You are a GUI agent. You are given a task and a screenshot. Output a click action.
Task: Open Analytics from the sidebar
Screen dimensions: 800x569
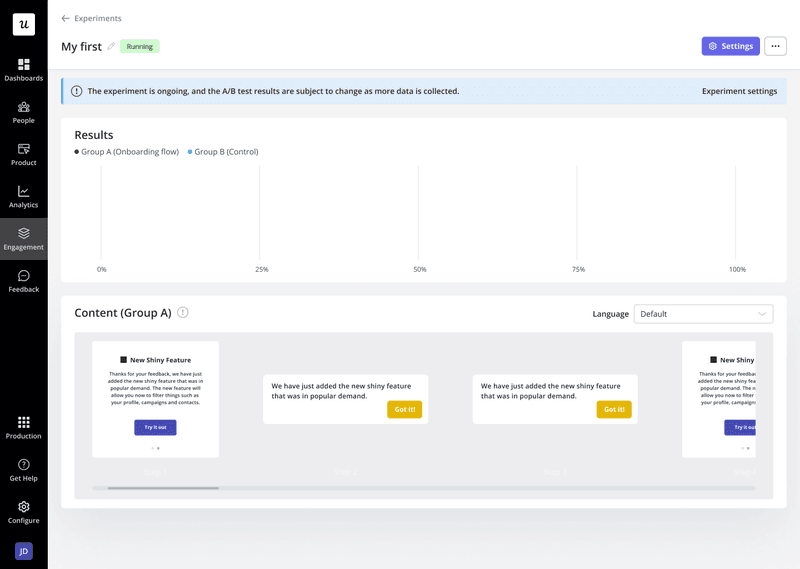point(23,196)
